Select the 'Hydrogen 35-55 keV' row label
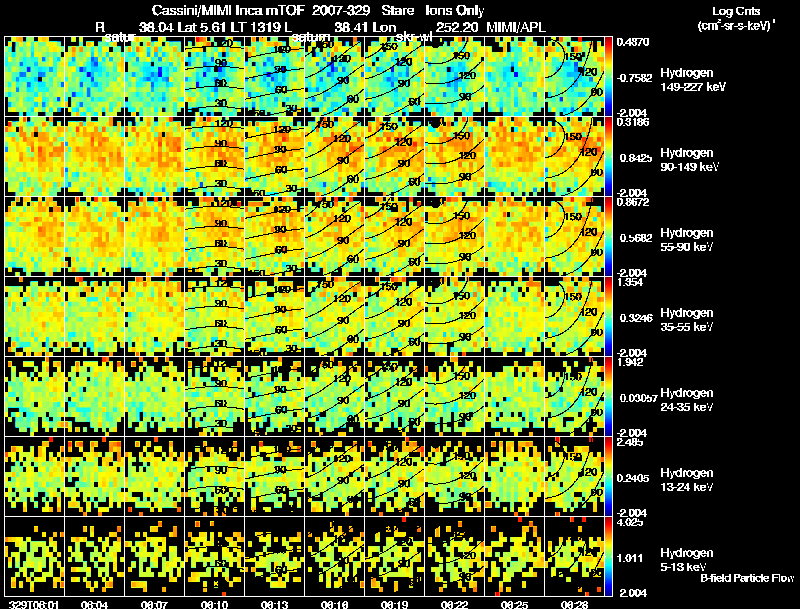The width and height of the screenshot is (800, 609). point(686,320)
